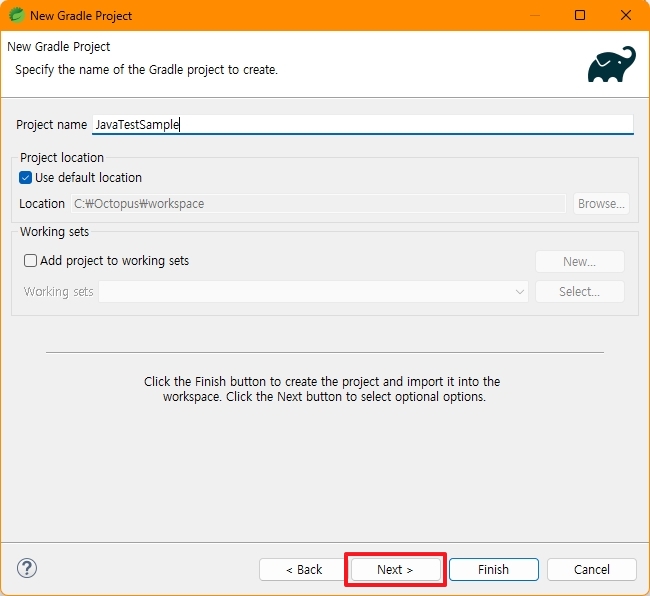Click the 'Project name' label

[51, 125]
